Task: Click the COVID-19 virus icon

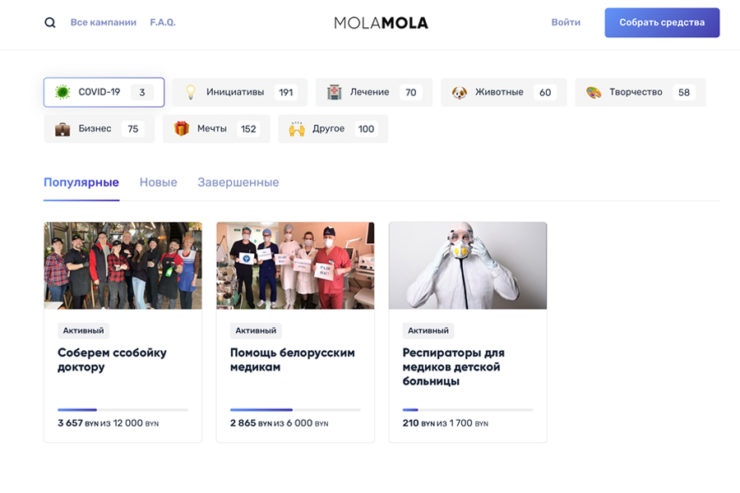Action: [x=62, y=92]
